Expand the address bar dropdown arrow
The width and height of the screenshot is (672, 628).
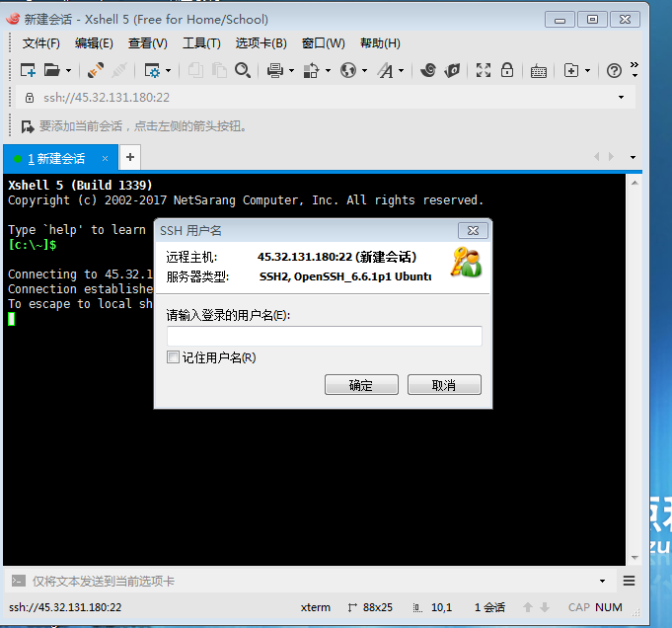[621, 98]
